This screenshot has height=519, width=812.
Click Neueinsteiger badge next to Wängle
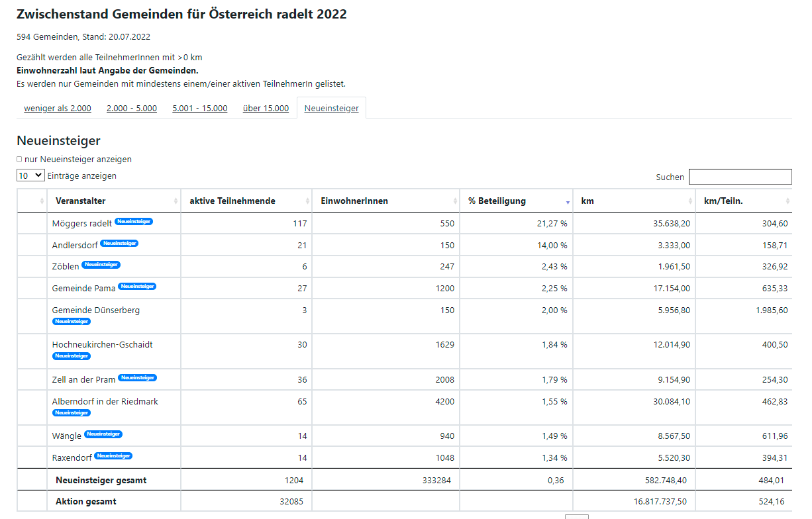click(x=103, y=434)
